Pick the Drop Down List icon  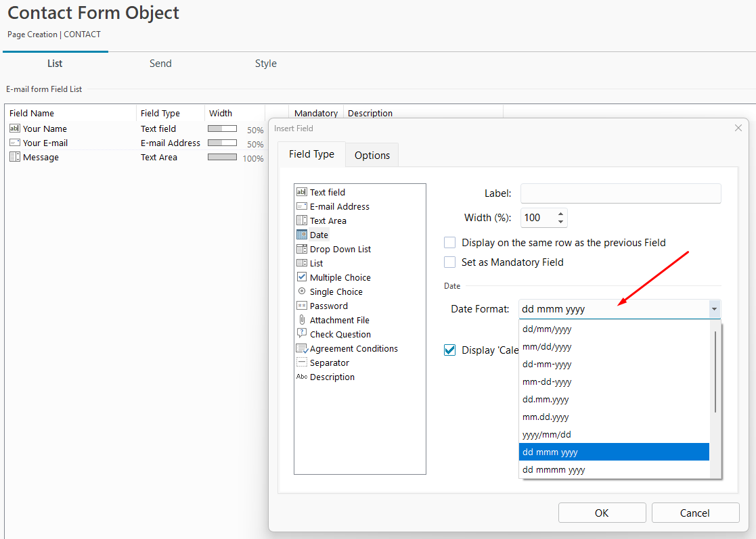301,249
